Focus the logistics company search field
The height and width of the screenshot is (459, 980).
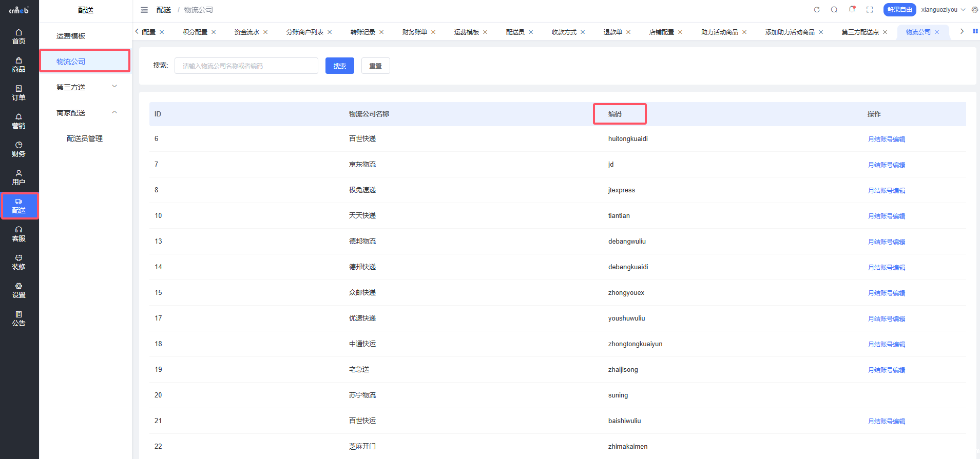click(x=246, y=66)
